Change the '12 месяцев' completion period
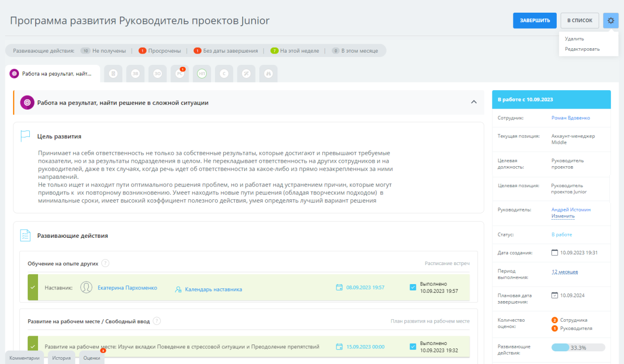 coord(565,272)
